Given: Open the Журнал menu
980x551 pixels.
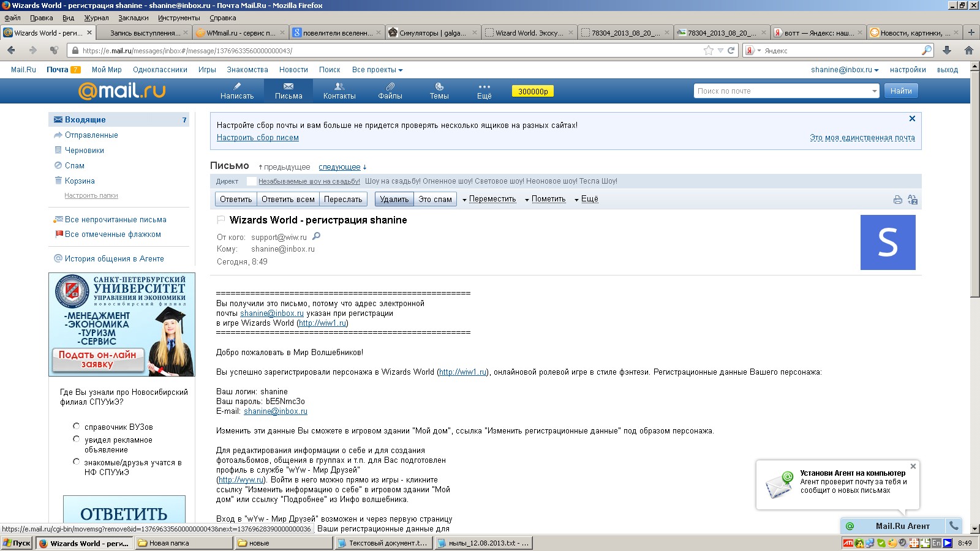Looking at the screenshot, I should [x=96, y=18].
